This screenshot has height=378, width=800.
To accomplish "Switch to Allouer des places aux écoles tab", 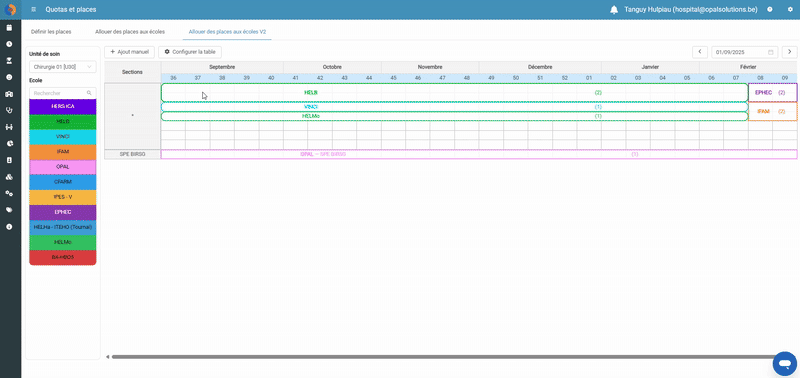I will pos(130,32).
